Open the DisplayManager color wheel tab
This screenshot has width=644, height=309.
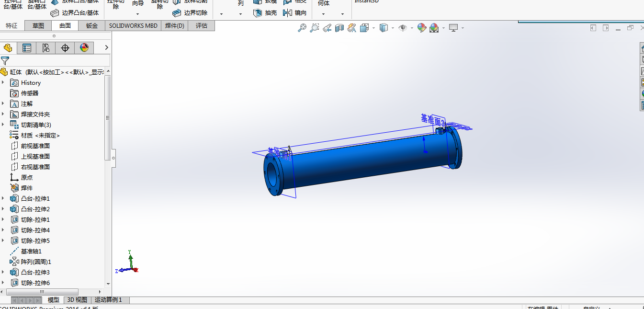tap(84, 47)
